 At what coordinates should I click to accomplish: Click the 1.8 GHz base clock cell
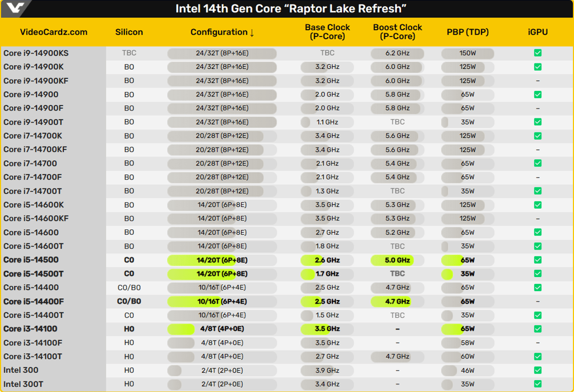point(327,246)
